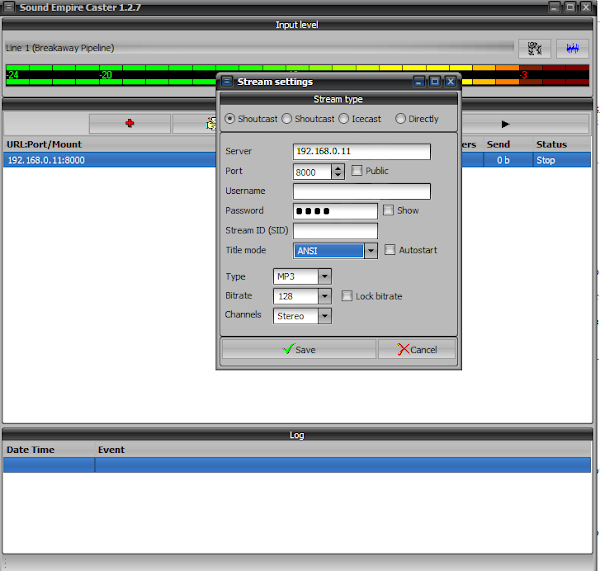This screenshot has width=600, height=571.
Task: Choose the Icecast stream type
Action: click(x=344, y=119)
